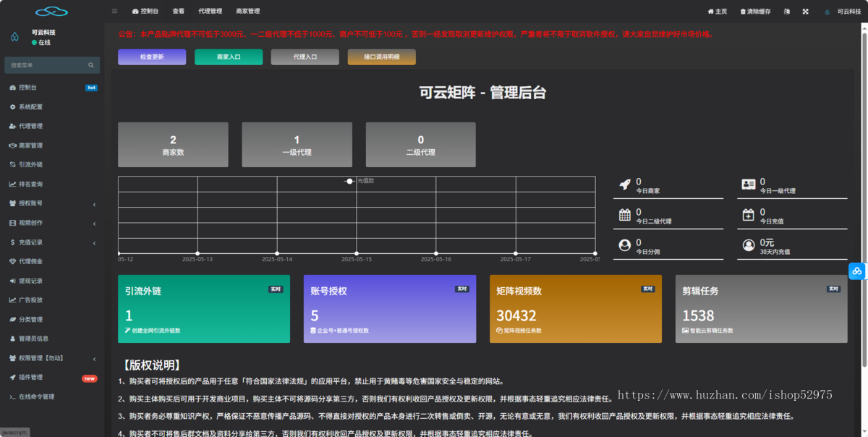The width and height of the screenshot is (868, 437).
Task: Click the floating blue Baidu cloud icon
Action: point(857,271)
